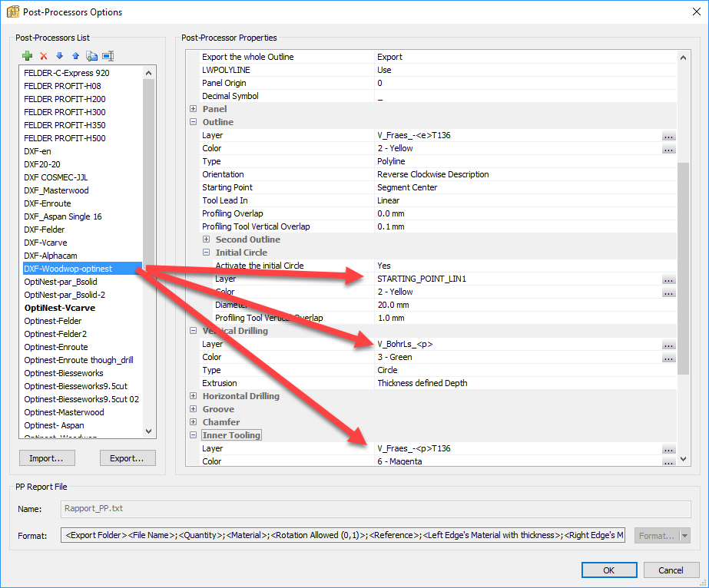Add a new post-processor with green plus
Image resolution: width=709 pixels, height=588 pixels.
27,56
